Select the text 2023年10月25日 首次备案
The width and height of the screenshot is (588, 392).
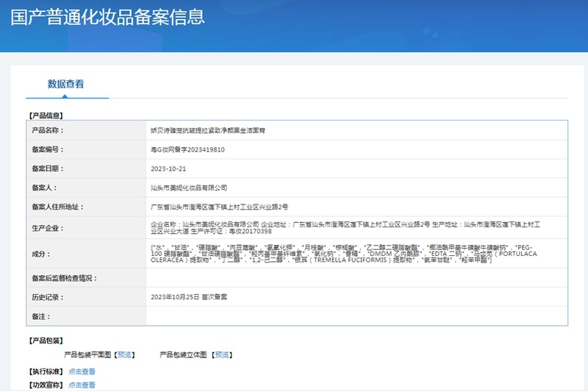point(189,297)
